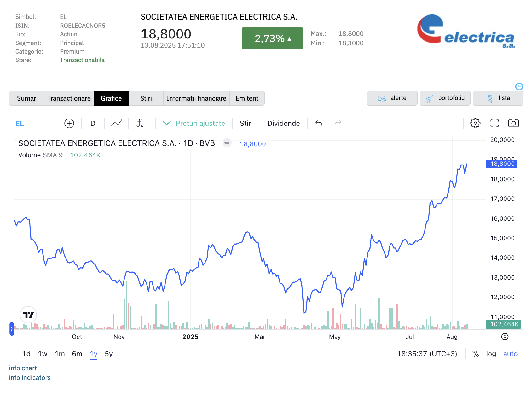Click the Electrica company logo
Image resolution: width=532 pixels, height=394 pixels.
pos(466,31)
